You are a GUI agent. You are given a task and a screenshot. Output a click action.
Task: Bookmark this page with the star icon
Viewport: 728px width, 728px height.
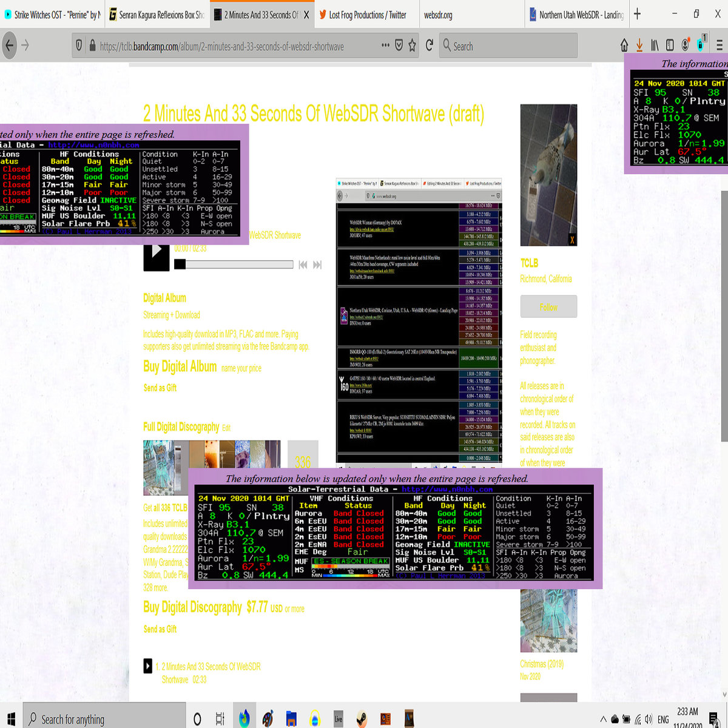coord(413,45)
